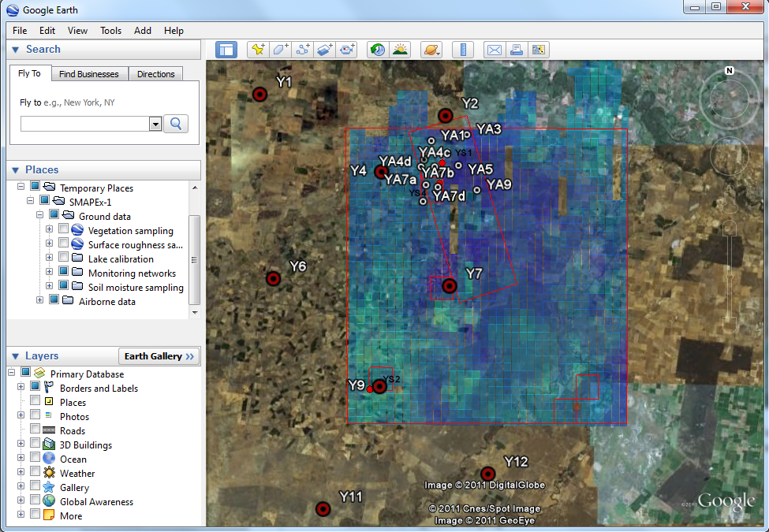Click the Y4 station marker

pos(381,172)
